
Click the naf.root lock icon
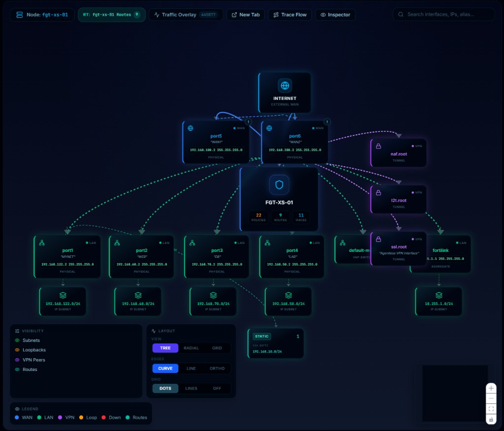[x=378, y=146]
